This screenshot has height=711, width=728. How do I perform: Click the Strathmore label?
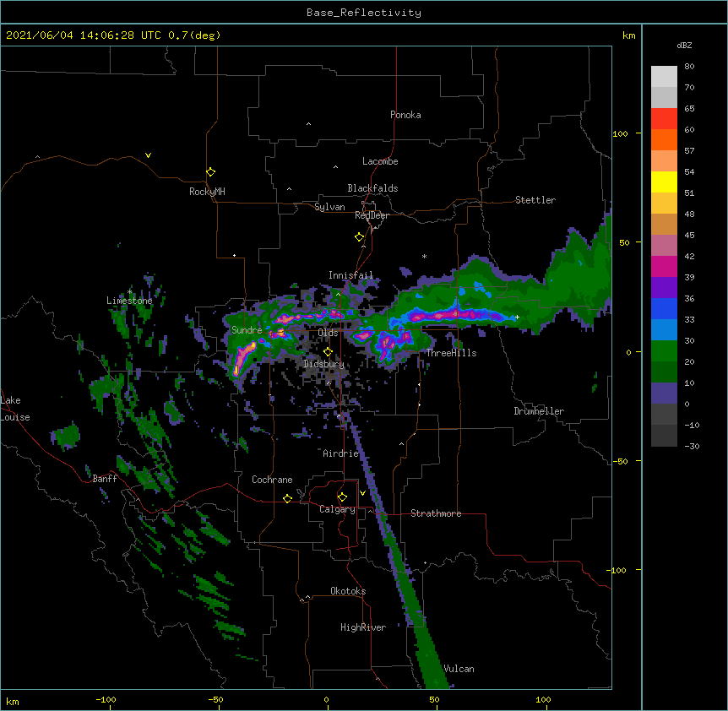tap(436, 513)
